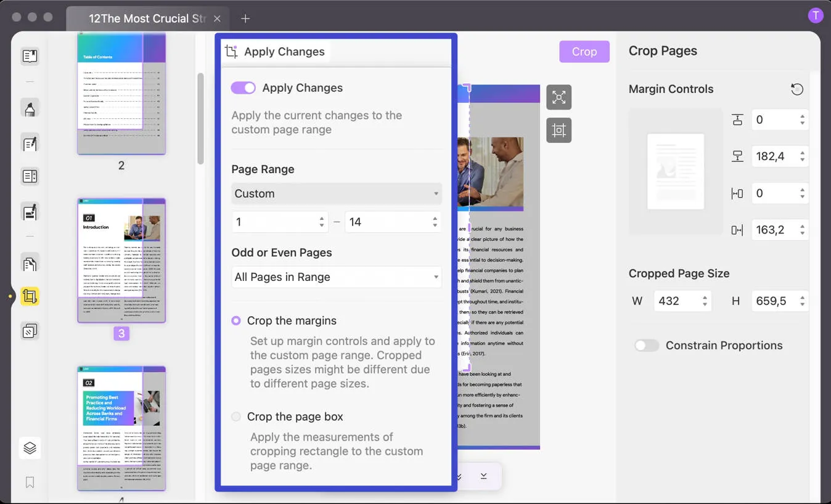Open the page tools icon above Crop icon
The width and height of the screenshot is (831, 504).
point(30,264)
